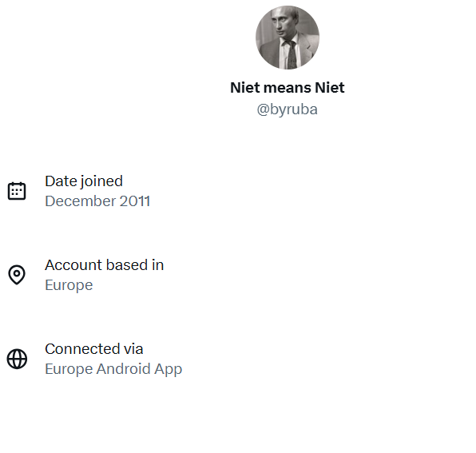This screenshot has height=453, width=476.
Task: Select the display name Niet means Niet
Action: [288, 88]
